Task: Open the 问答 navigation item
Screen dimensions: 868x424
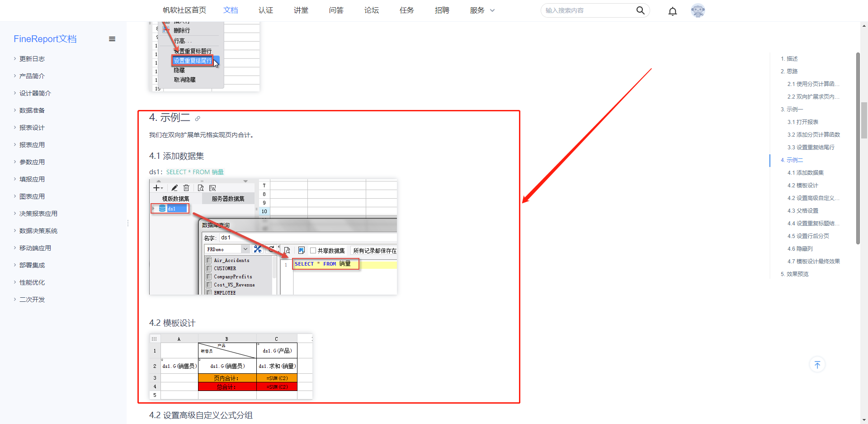Action: pos(336,10)
